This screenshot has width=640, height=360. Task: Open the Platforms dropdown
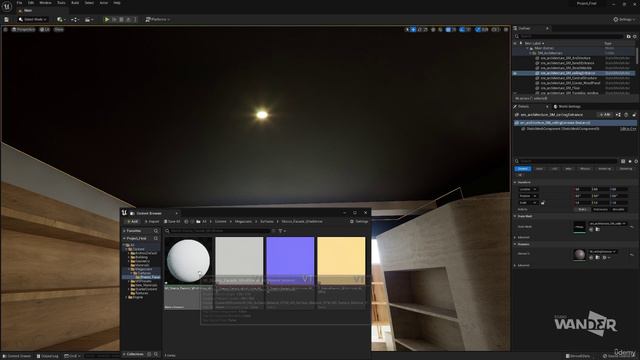158,19
